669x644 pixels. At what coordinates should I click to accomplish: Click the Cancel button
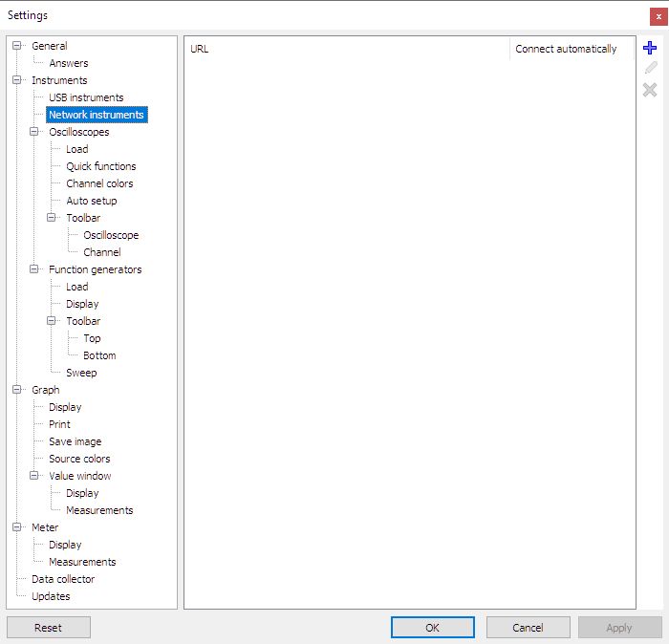tap(528, 628)
